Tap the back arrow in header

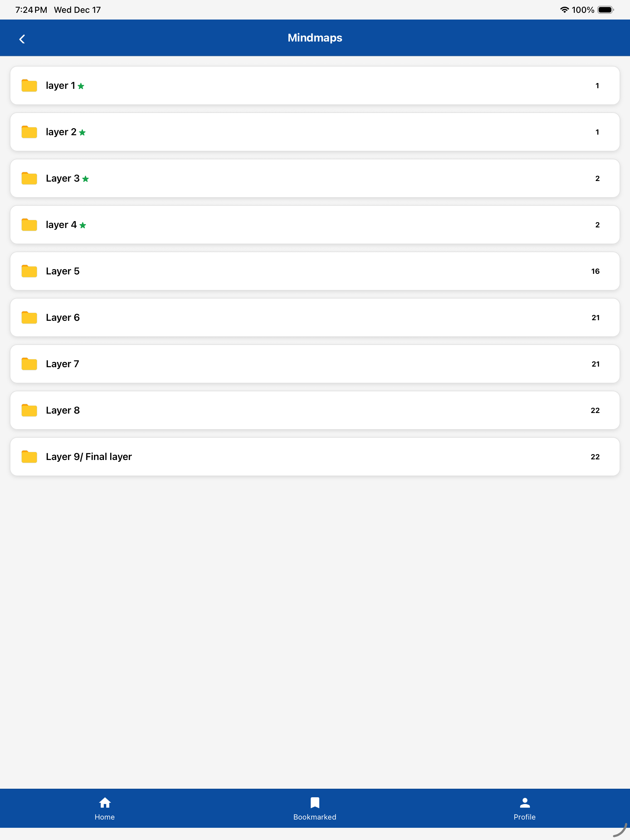22,39
